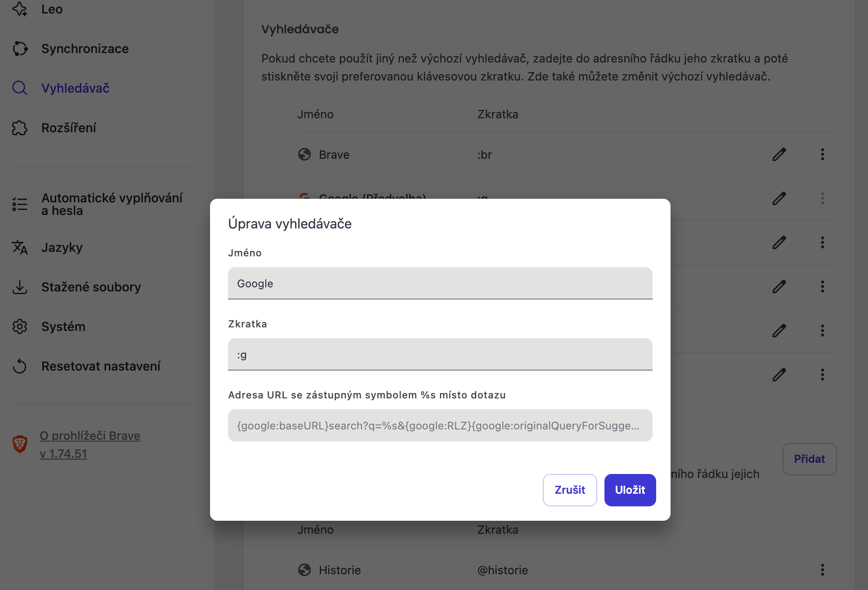Viewport: 868px width, 590px height.
Task: Click the Leo sparkle icon in sidebar
Action: click(20, 9)
